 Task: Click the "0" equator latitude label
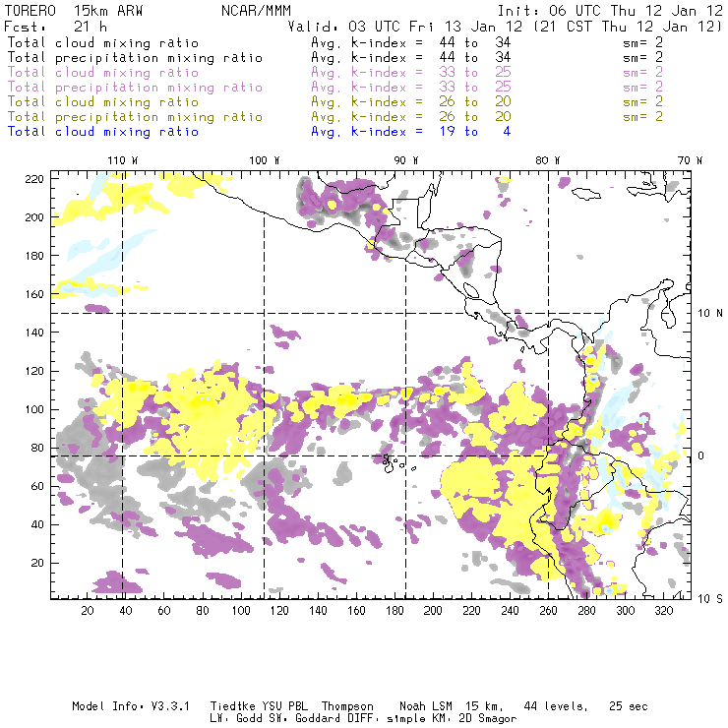(702, 455)
